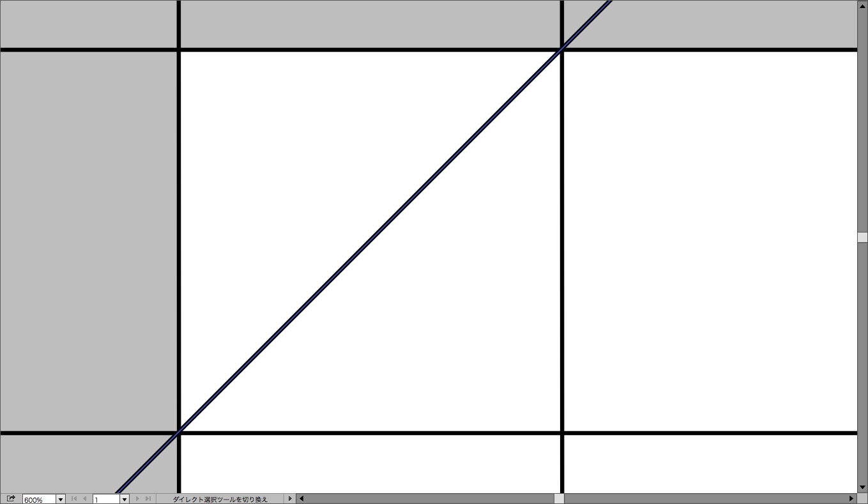Click the horizontal scrollbar thumb
This screenshot has height=504, width=868.
[x=559, y=499]
